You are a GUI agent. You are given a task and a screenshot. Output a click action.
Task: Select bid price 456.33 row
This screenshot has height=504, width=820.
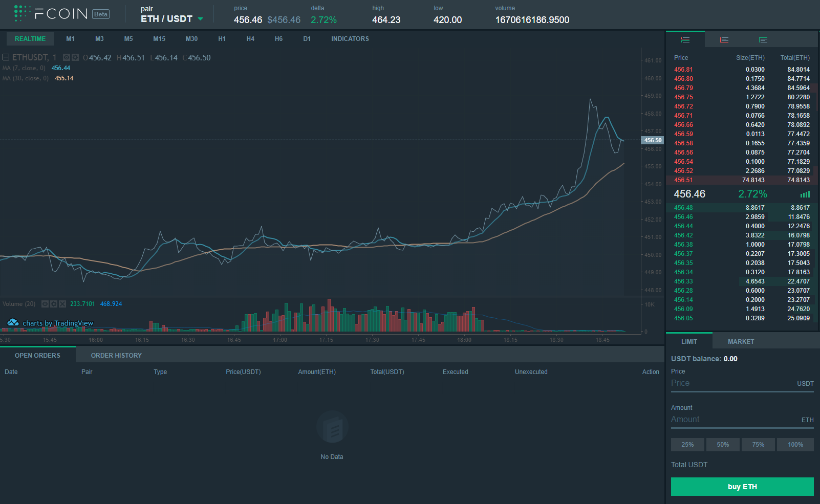(742, 281)
